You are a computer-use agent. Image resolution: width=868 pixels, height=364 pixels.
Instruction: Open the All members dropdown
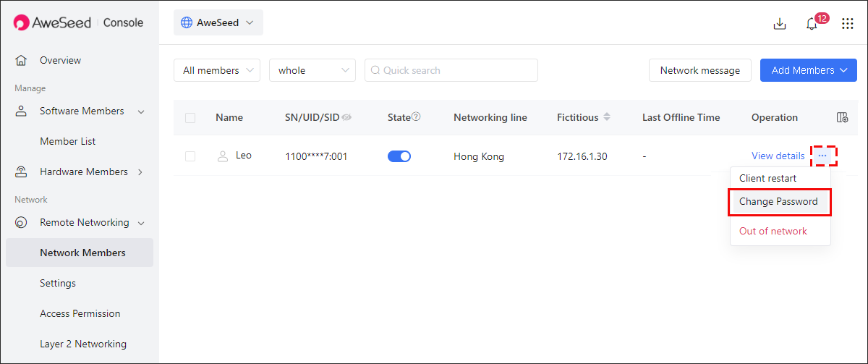pyautogui.click(x=217, y=70)
